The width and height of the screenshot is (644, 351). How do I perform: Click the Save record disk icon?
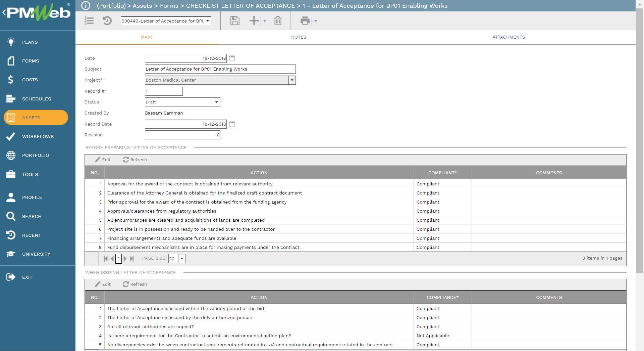coord(235,21)
